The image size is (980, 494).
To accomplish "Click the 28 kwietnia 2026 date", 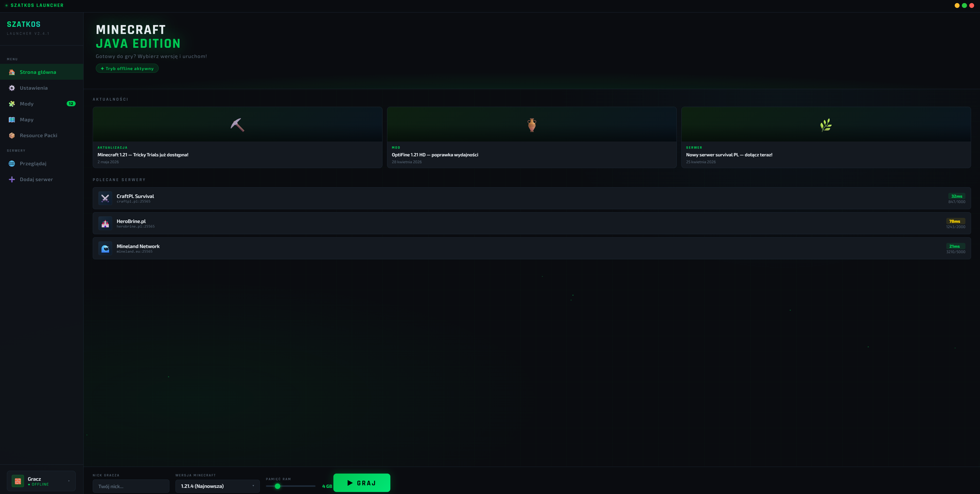I will (x=407, y=162).
